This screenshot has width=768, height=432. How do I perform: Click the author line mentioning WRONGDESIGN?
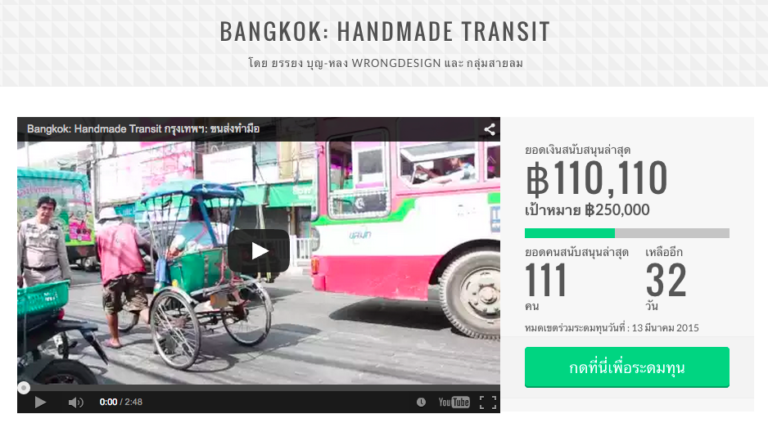385,63
